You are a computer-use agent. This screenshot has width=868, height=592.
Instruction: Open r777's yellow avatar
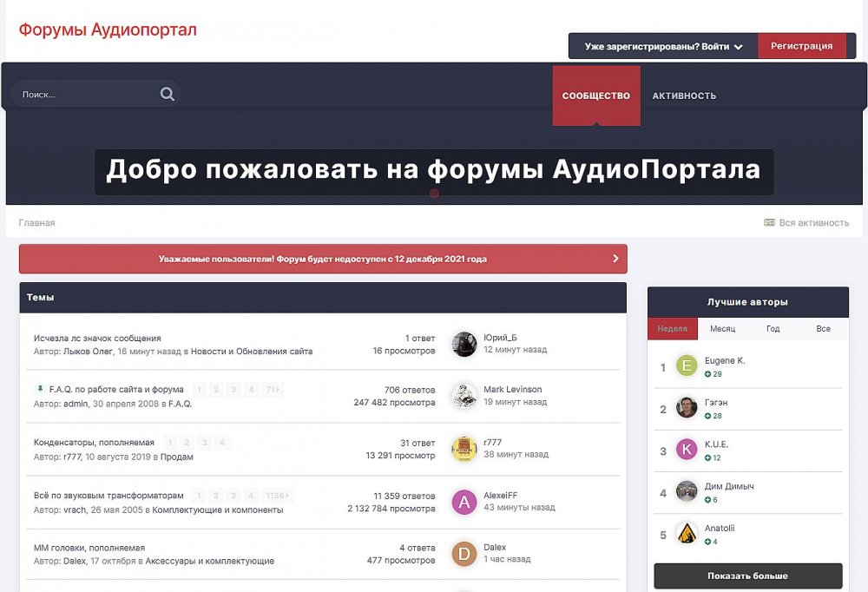coord(464,449)
